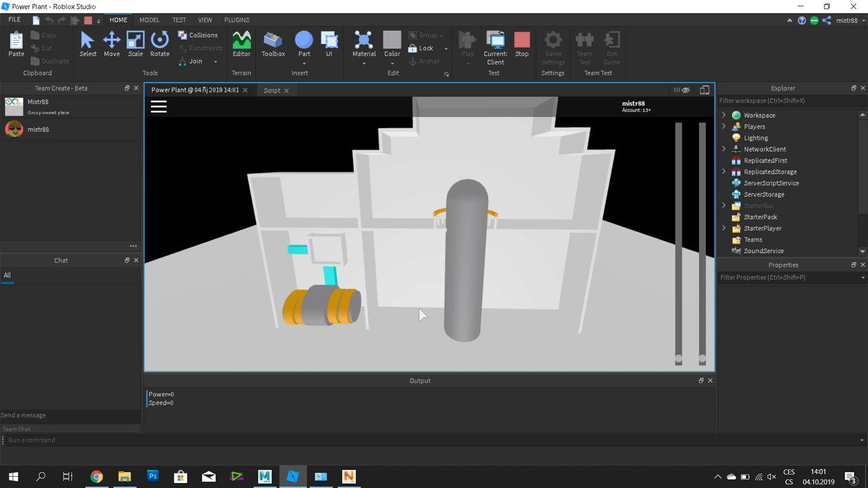Switch to the Script document tab
The image size is (868, 488).
point(272,91)
